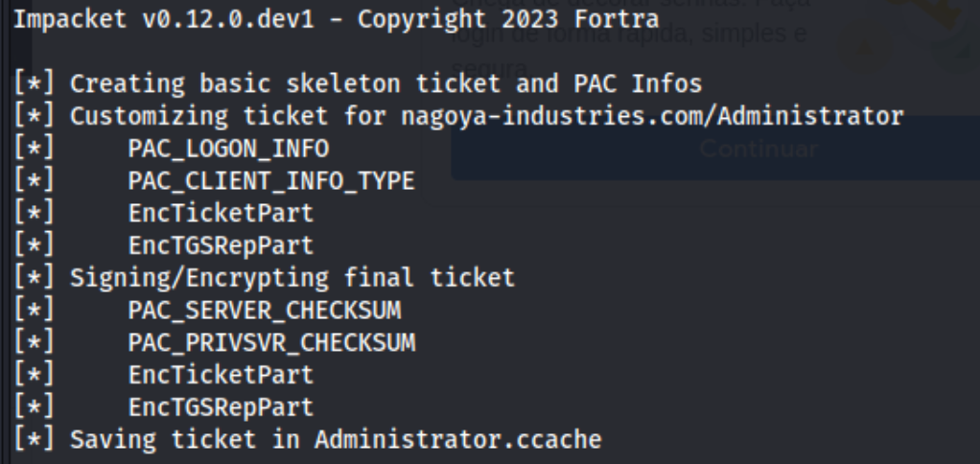Click the [*] marker before Saving ticket
The height and width of the screenshot is (464, 980).
click(35, 440)
